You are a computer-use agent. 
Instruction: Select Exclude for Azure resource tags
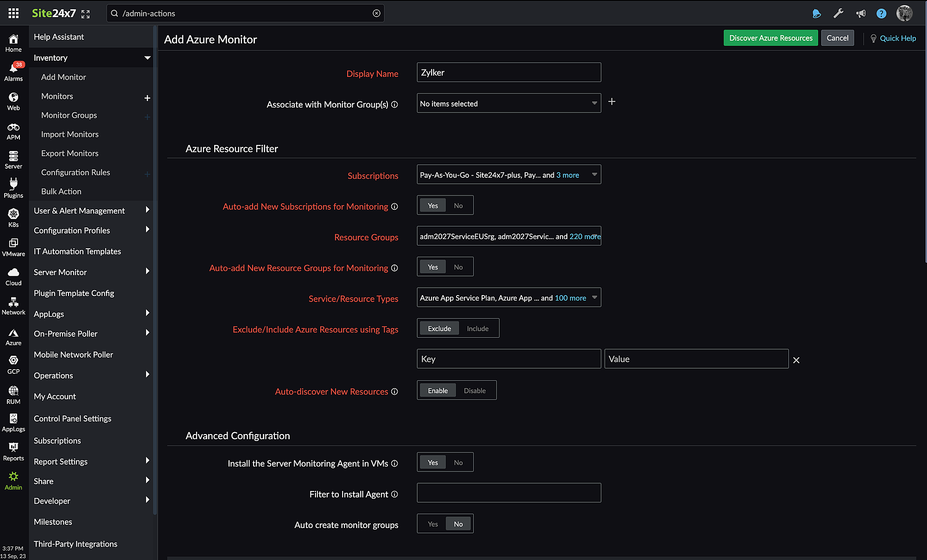click(x=439, y=328)
